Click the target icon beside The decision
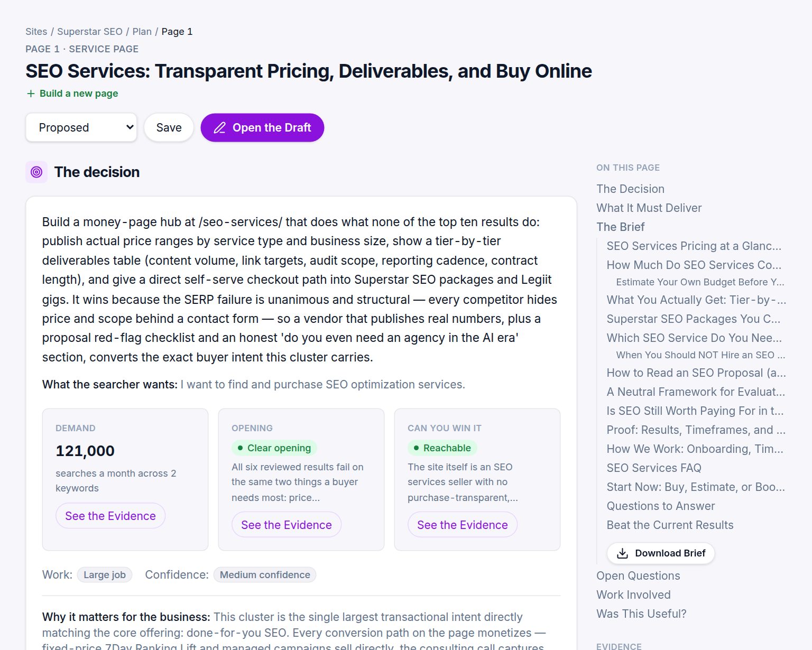This screenshot has height=650, width=812. tap(36, 172)
